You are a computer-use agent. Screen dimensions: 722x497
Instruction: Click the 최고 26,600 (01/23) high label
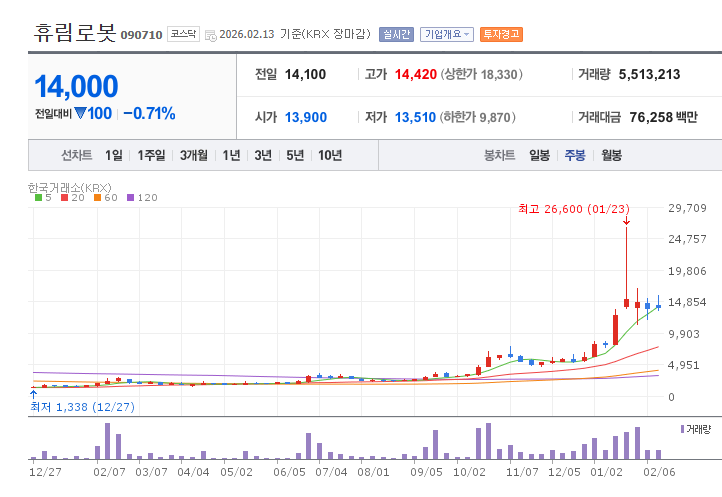pyautogui.click(x=574, y=209)
